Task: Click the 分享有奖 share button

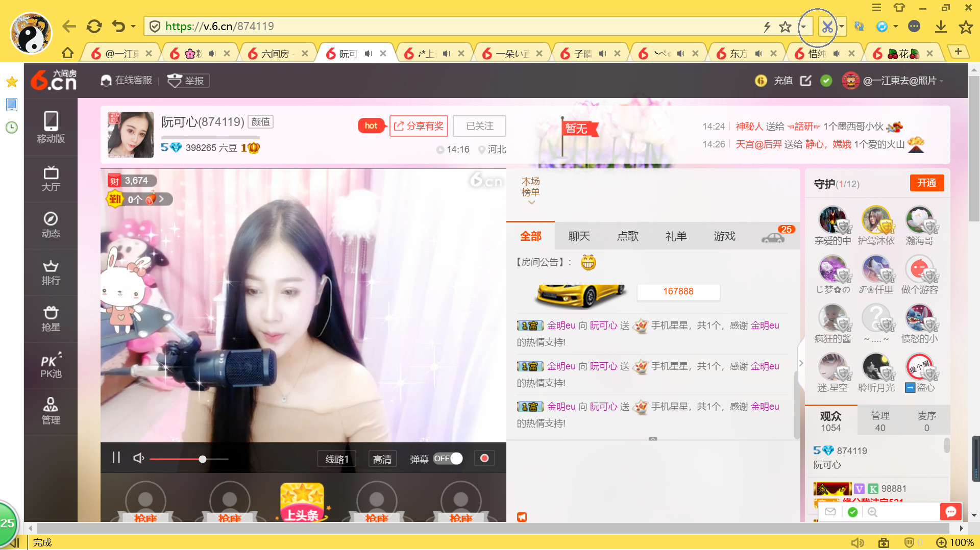Action: 419,126
